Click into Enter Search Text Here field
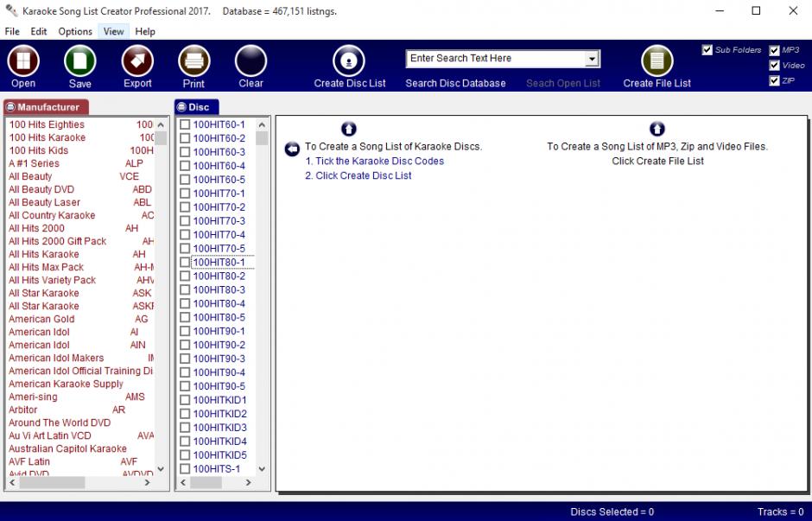This screenshot has width=812, height=521. pyautogui.click(x=496, y=59)
